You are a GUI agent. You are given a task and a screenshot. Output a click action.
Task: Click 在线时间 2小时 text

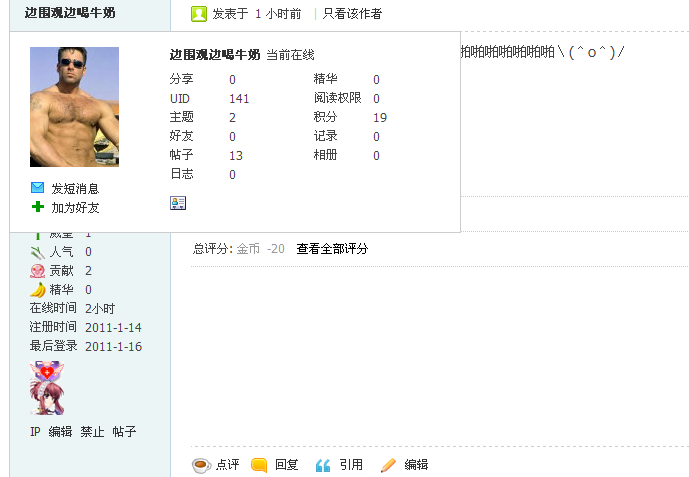(73, 308)
